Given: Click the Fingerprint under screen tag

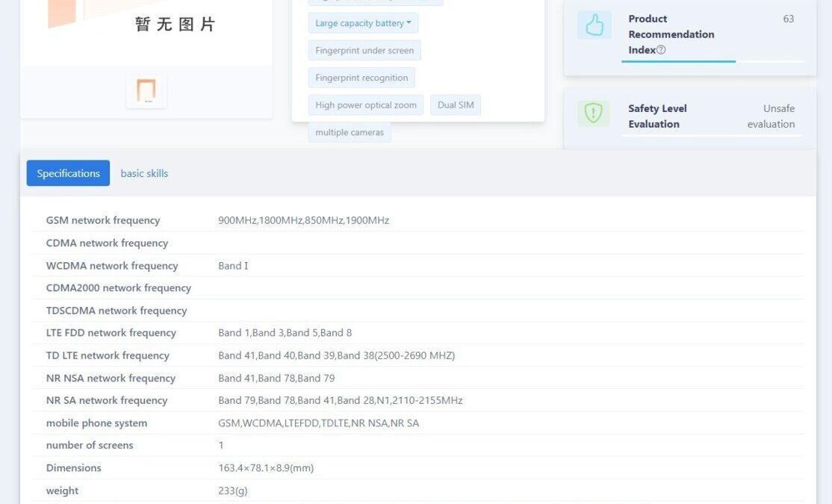Looking at the screenshot, I should (364, 51).
